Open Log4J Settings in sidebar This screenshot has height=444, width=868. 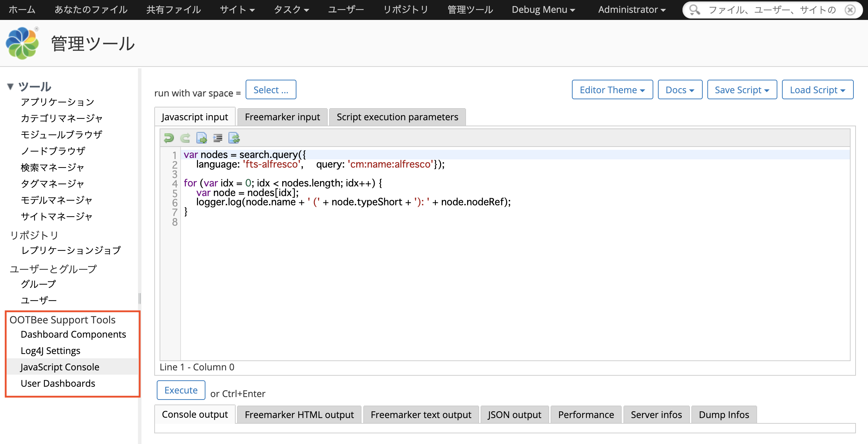pyautogui.click(x=50, y=351)
